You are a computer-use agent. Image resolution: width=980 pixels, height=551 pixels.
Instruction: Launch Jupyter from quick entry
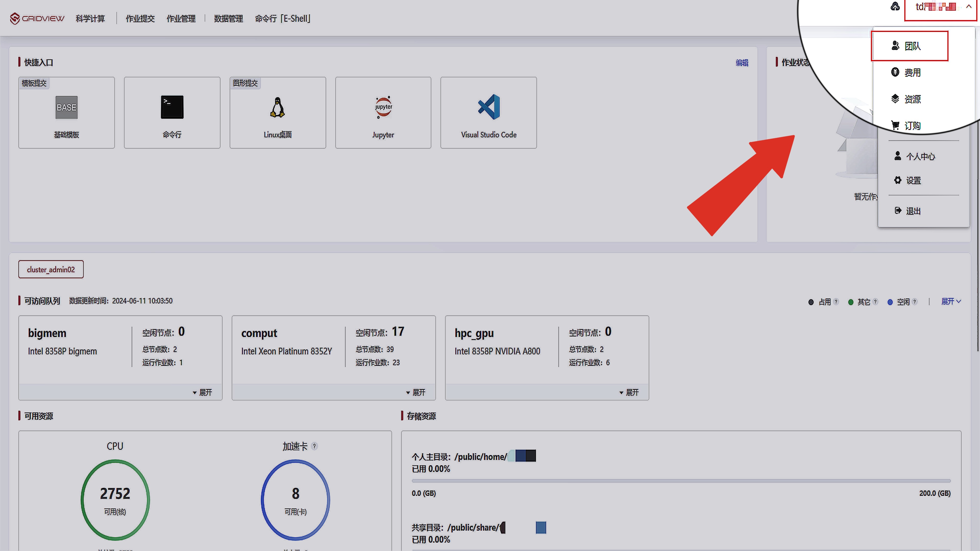383,107
